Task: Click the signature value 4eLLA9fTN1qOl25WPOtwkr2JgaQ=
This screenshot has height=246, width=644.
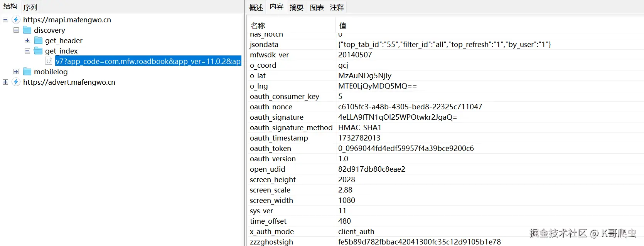Action: point(398,117)
